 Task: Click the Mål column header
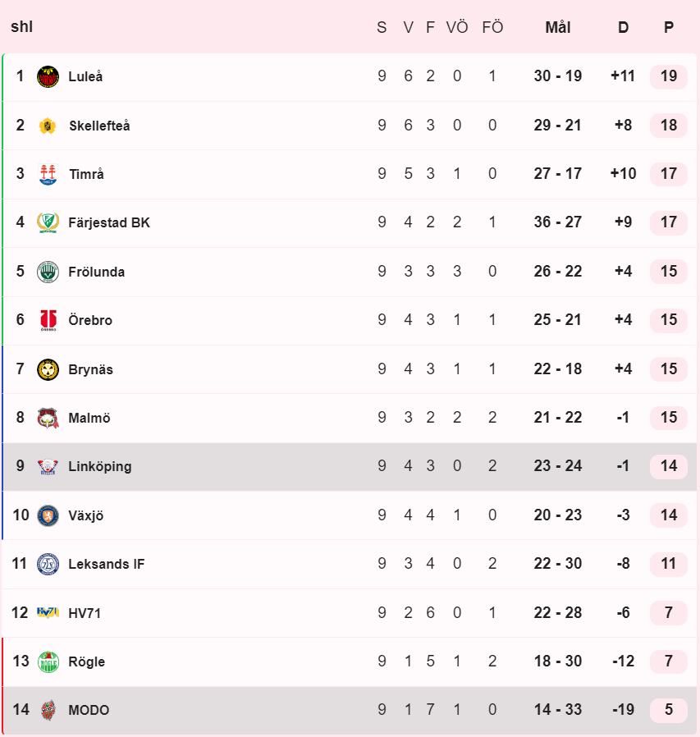point(558,27)
